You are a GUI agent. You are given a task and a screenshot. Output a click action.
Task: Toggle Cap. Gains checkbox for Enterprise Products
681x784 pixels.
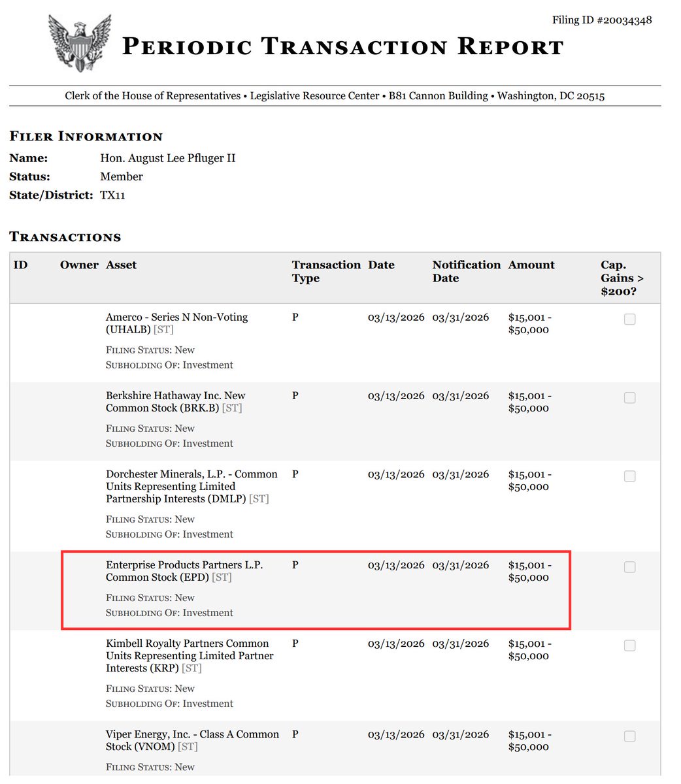coord(629,567)
